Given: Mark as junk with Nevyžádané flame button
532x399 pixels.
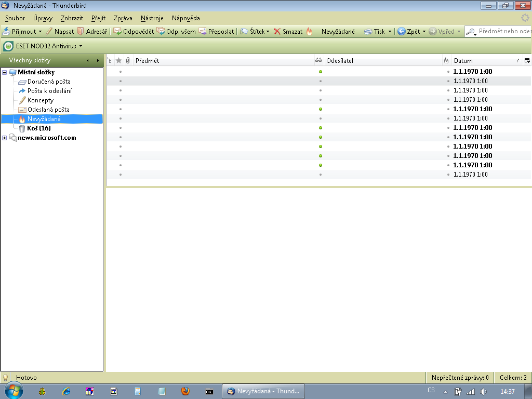Looking at the screenshot, I should coord(332,32).
